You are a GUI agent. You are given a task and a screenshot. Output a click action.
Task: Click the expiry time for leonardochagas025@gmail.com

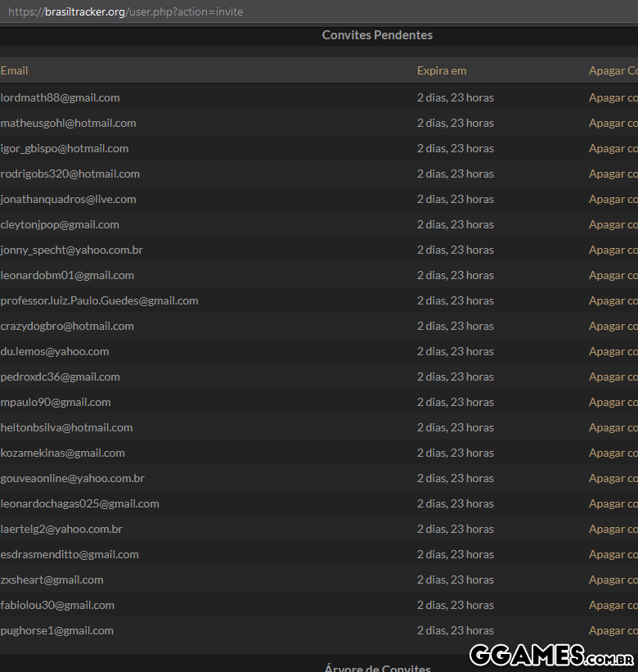[x=455, y=503]
